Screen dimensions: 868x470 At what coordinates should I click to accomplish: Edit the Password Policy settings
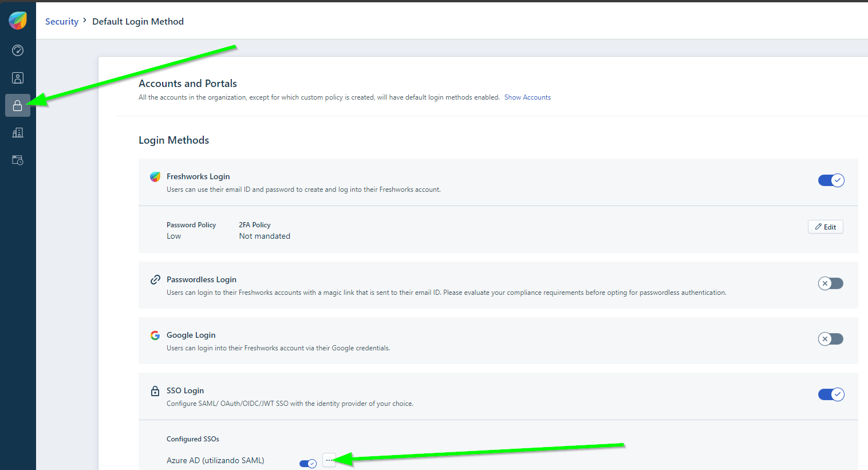(825, 227)
